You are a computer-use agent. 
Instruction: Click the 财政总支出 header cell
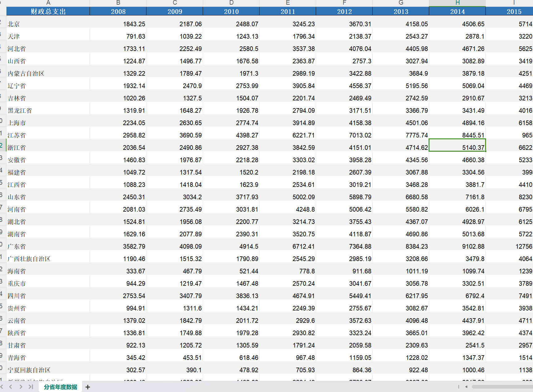coord(48,11)
